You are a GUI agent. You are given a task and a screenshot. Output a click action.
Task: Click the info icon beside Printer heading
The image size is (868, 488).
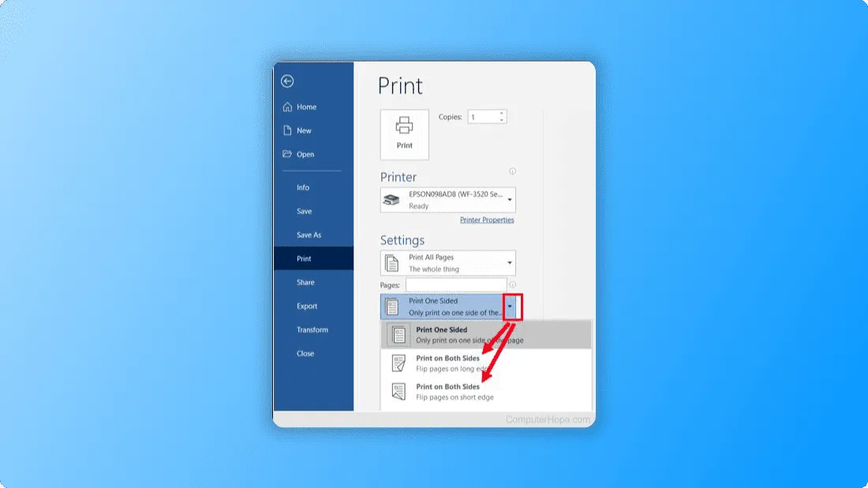tap(513, 171)
